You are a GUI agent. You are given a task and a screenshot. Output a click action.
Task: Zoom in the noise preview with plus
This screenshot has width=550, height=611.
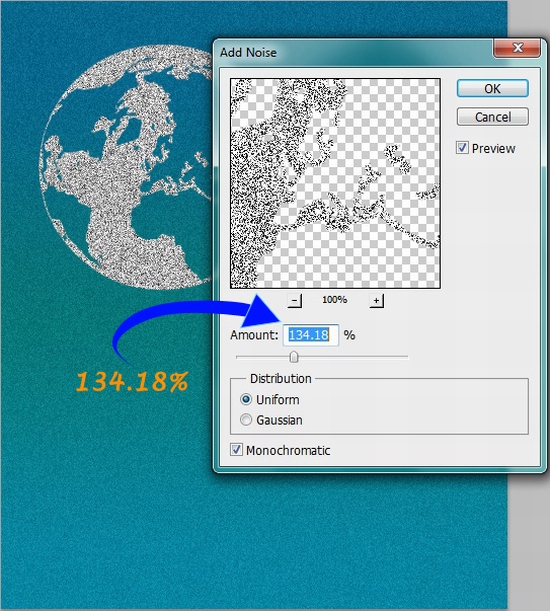click(376, 300)
